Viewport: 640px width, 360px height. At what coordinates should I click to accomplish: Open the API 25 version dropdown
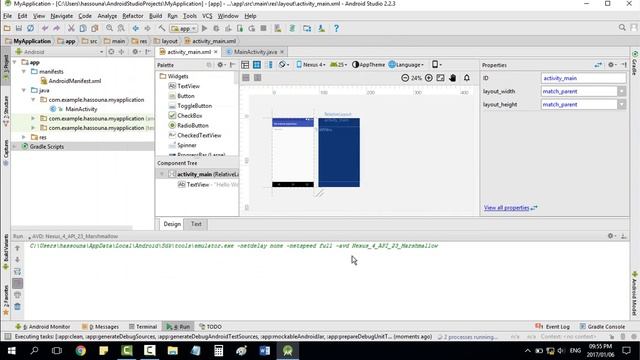(338, 65)
